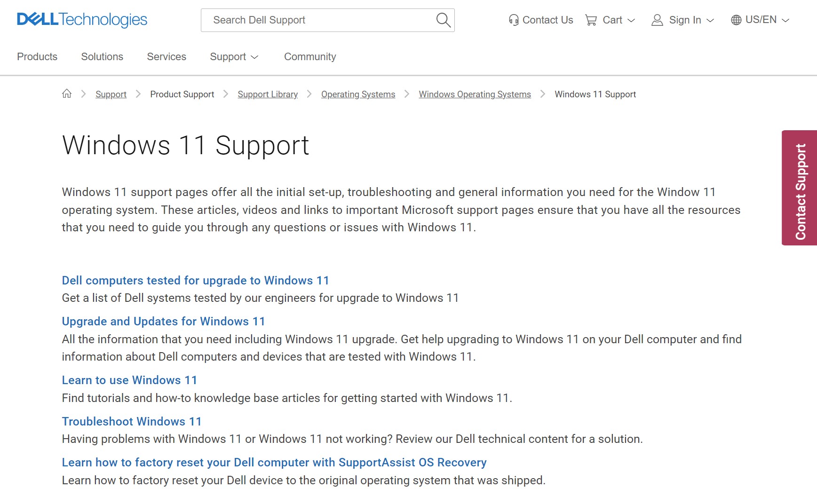Click the user profile icon
This screenshot has width=817, height=504.
coord(657,20)
